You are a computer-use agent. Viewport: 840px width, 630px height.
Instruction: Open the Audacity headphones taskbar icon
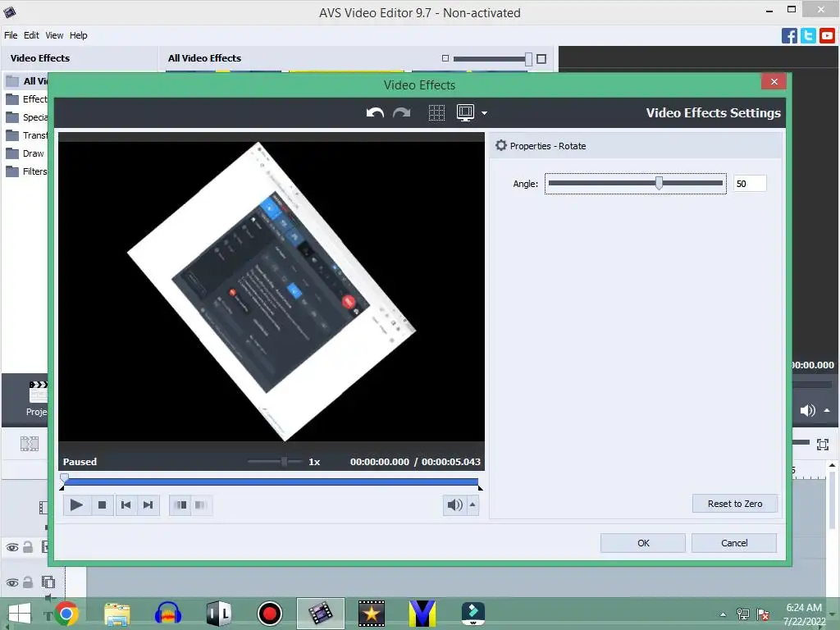pos(167,614)
